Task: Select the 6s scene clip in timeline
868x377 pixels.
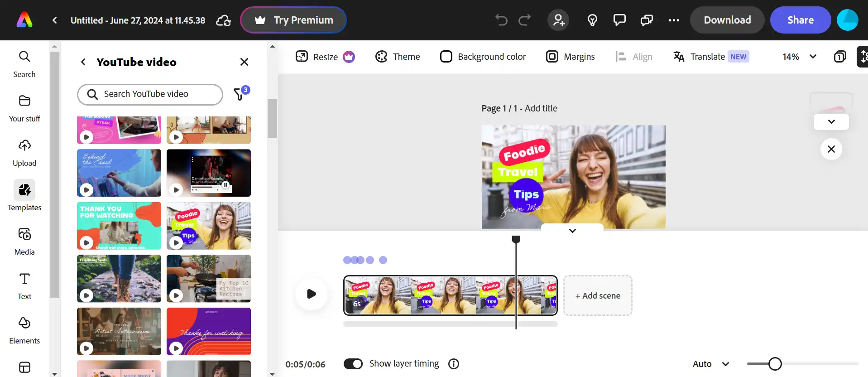Action: 451,295
